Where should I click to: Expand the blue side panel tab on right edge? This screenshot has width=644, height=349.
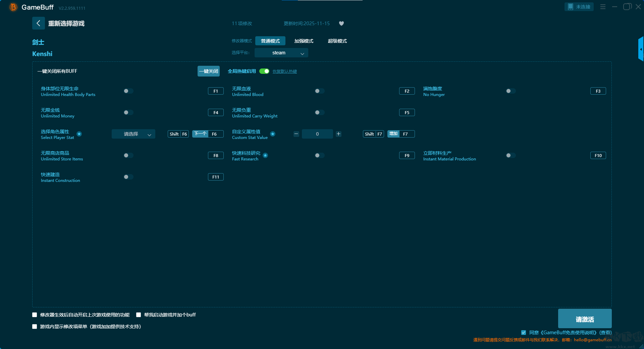click(641, 49)
